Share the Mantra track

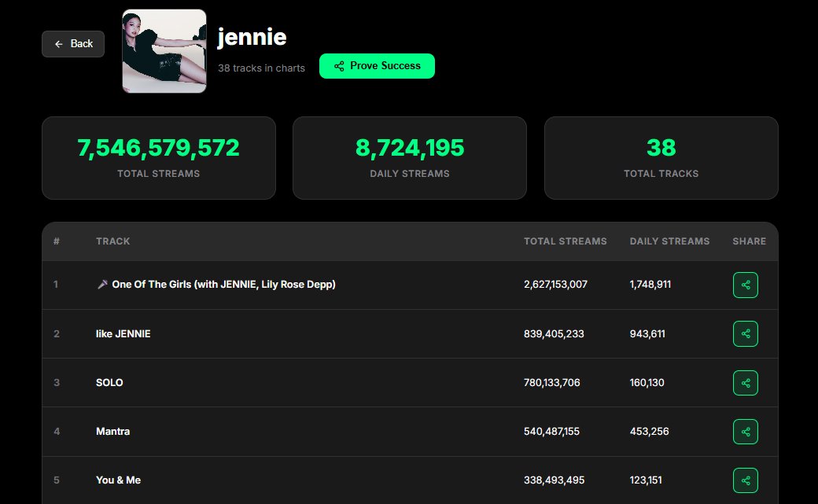click(x=745, y=432)
